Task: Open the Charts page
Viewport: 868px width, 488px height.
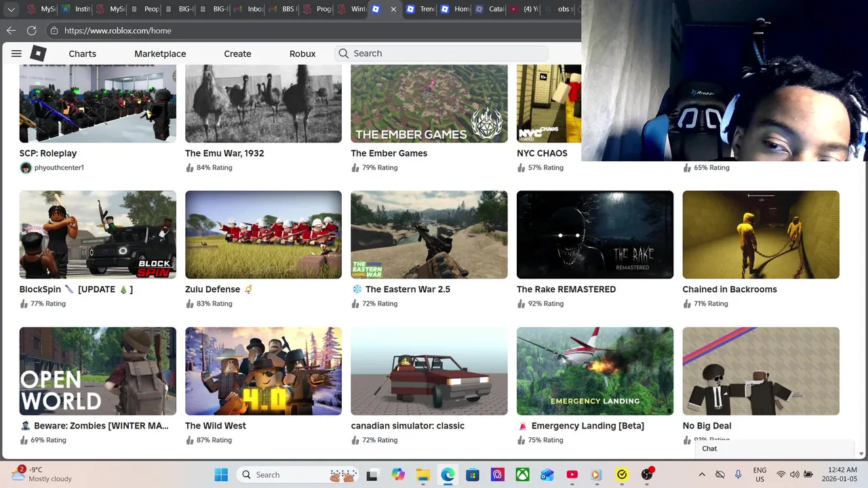Action: (x=82, y=54)
